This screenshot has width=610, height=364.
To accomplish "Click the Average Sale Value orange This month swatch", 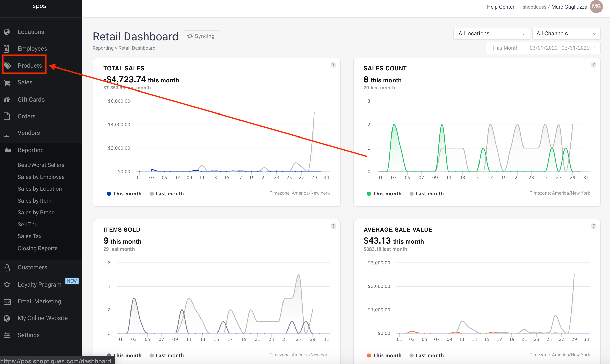I will (369, 355).
